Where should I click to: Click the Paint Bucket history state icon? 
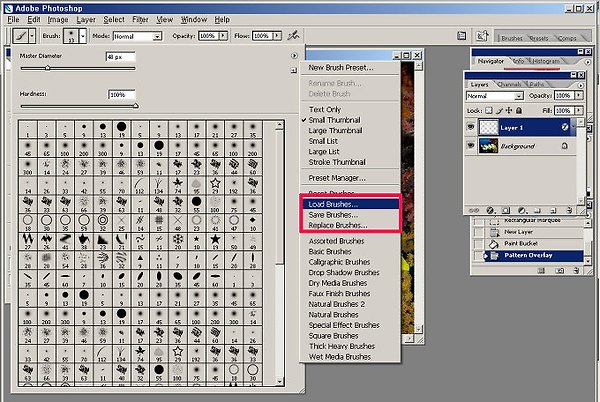(494, 244)
